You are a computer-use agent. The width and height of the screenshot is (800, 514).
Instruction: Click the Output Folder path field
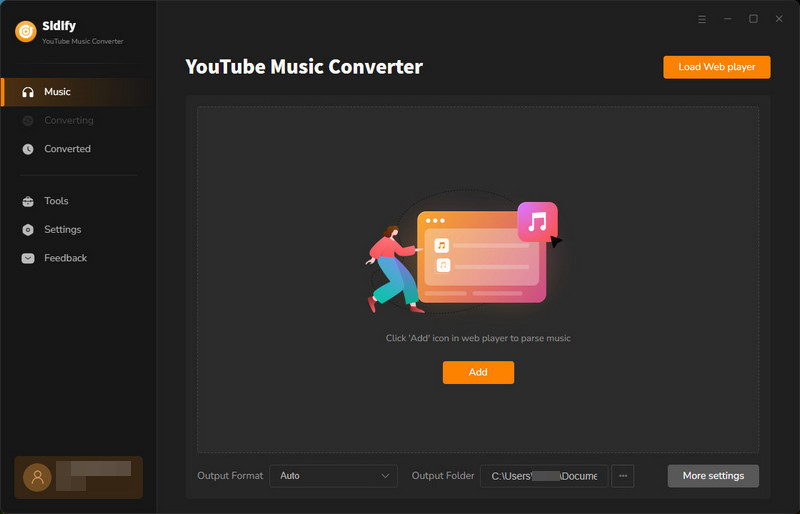(544, 476)
